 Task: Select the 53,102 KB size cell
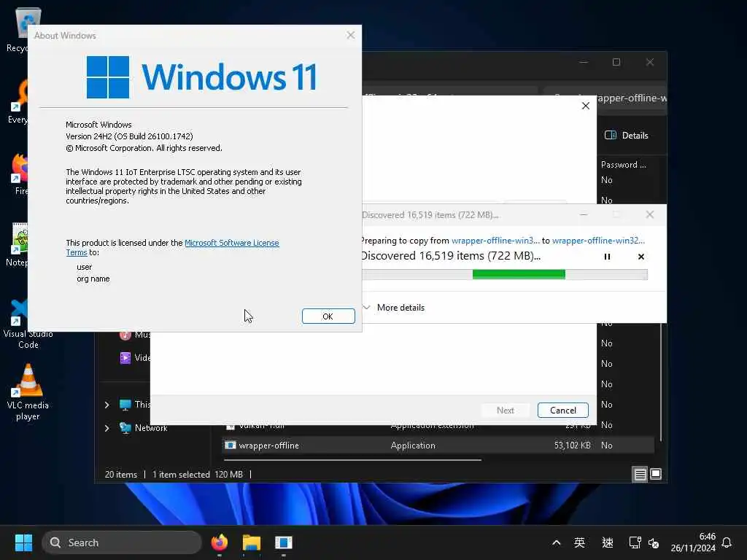click(x=572, y=446)
